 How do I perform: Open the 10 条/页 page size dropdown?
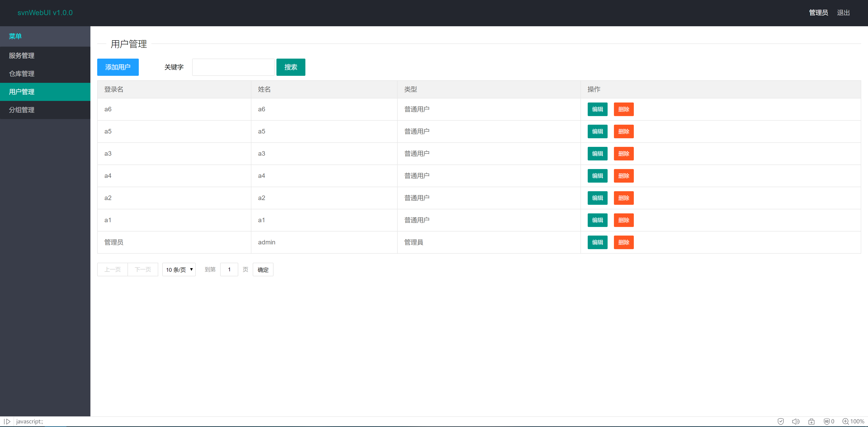coord(179,270)
